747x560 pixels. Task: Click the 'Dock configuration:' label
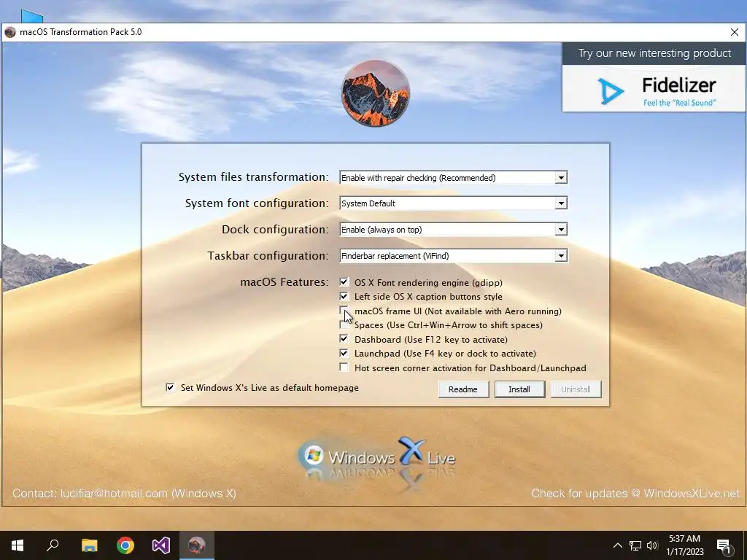tap(275, 230)
